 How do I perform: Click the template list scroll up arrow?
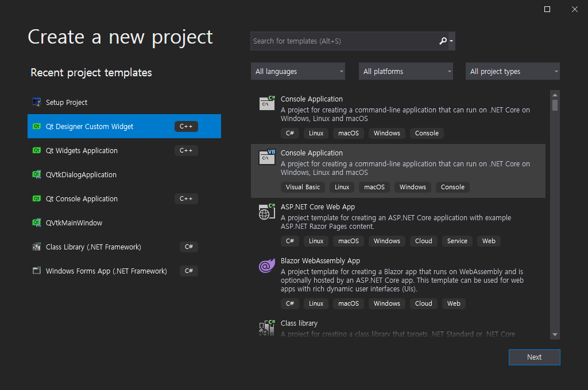tap(555, 95)
